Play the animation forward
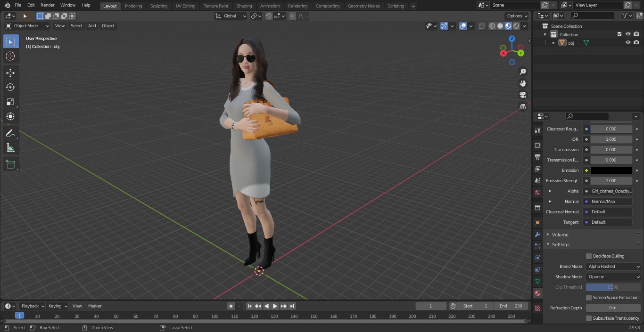 tap(275, 306)
